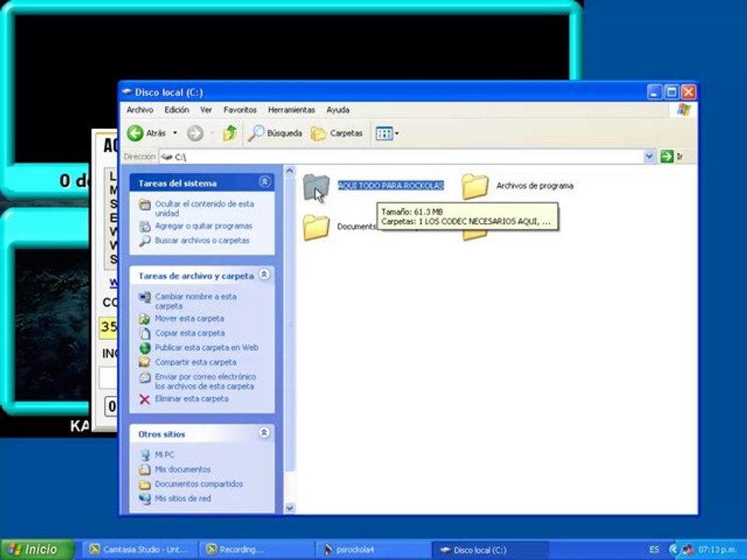This screenshot has width=747, height=560.
Task: Click Compartir esta carpeta link
Action: [195, 362]
